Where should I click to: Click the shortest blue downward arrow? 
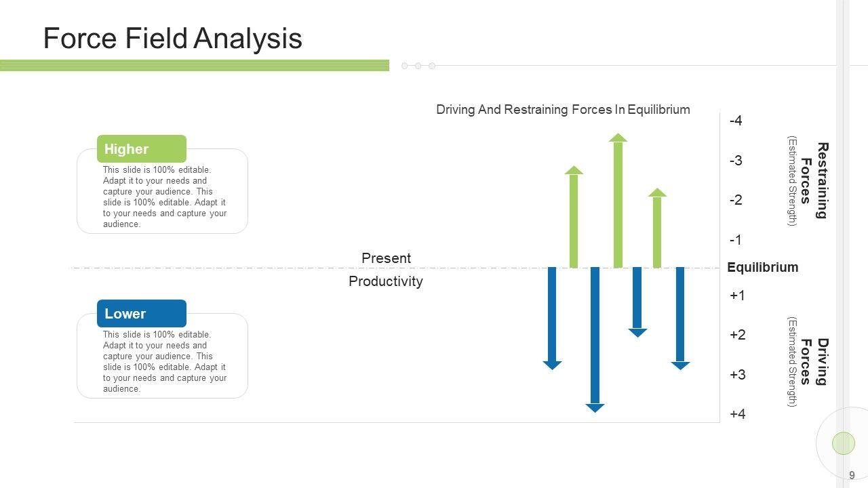(637, 300)
